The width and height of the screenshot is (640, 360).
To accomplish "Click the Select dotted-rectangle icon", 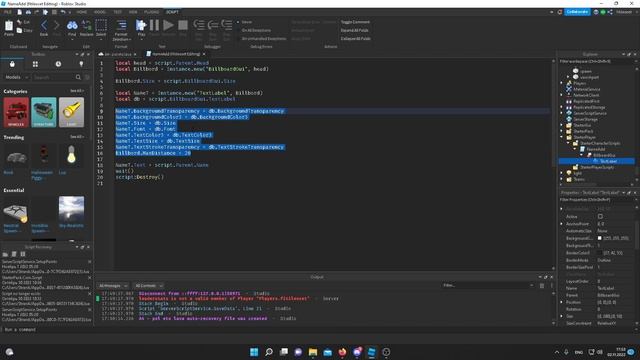I will [x=101, y=26].
